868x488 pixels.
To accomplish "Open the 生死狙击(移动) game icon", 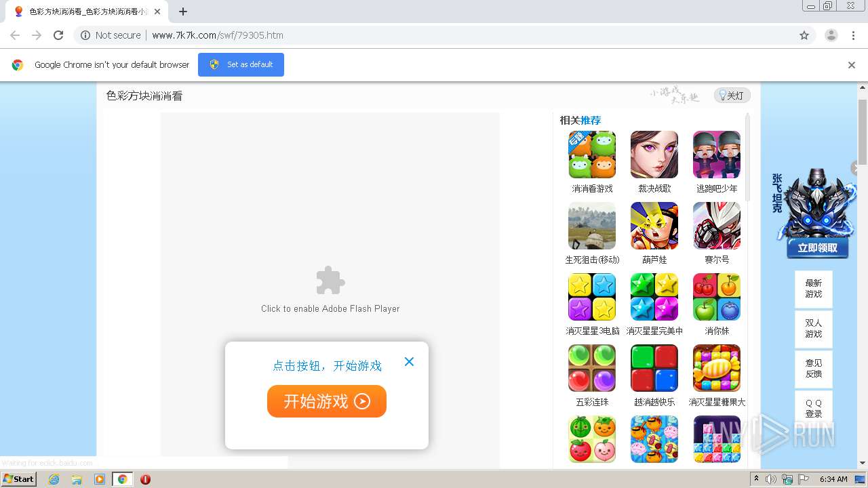I will pyautogui.click(x=592, y=226).
